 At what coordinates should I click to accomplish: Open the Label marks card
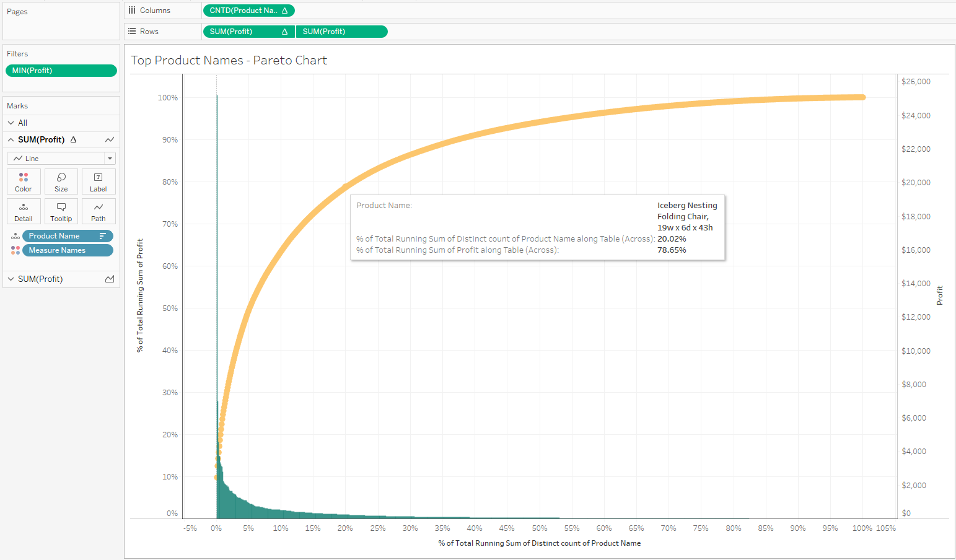click(x=99, y=182)
